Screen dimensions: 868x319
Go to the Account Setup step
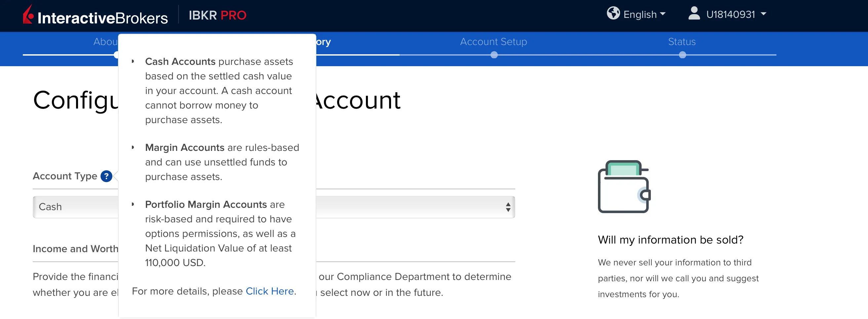[493, 41]
